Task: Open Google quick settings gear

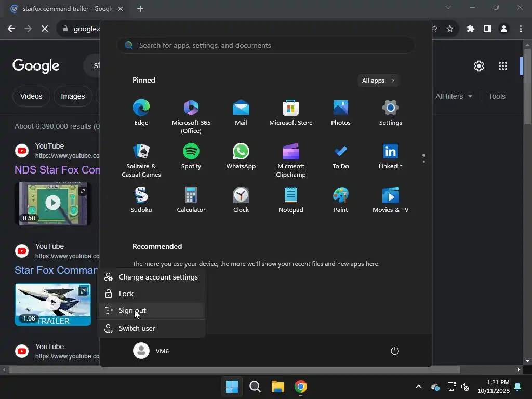Action: (478, 66)
